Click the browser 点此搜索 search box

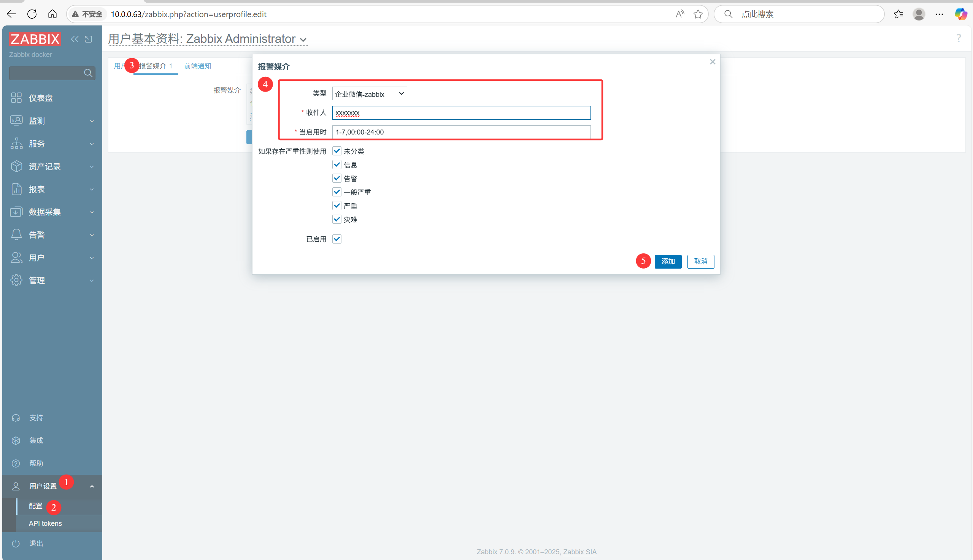[x=798, y=14]
